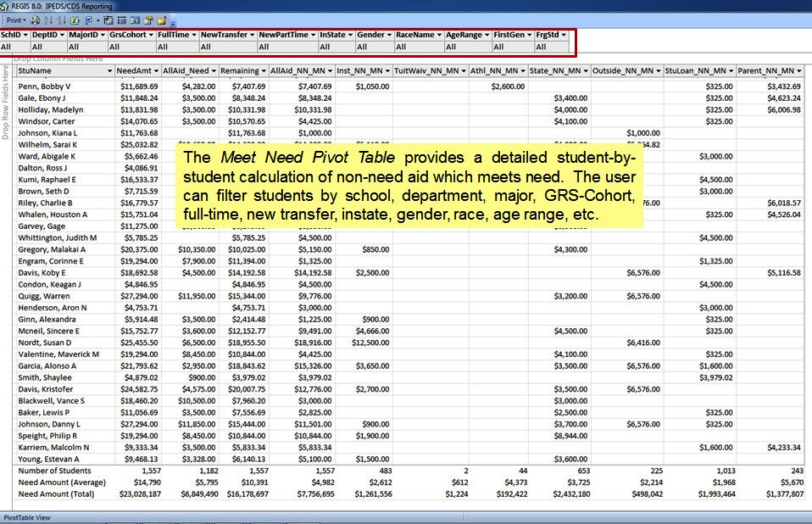Click the 'Drop Row Fields Here' area
This screenshot has width=812, height=524.
[5, 102]
